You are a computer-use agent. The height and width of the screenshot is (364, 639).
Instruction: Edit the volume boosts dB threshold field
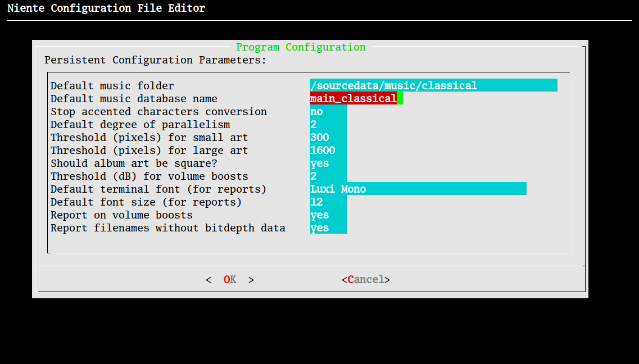coord(328,176)
